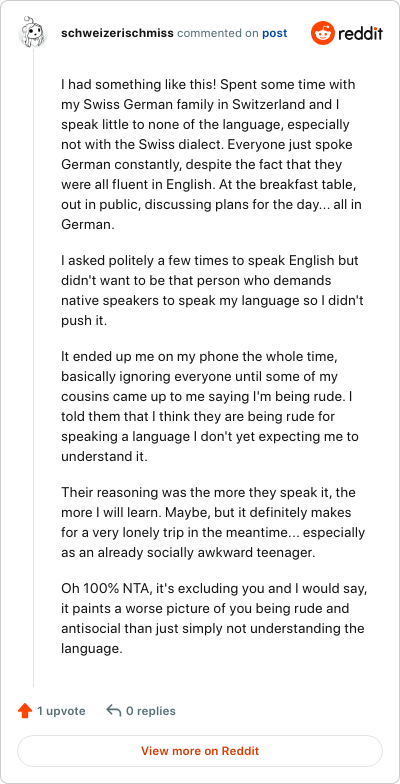Open the 0 replies label
This screenshot has width=400, height=784.
150,710
